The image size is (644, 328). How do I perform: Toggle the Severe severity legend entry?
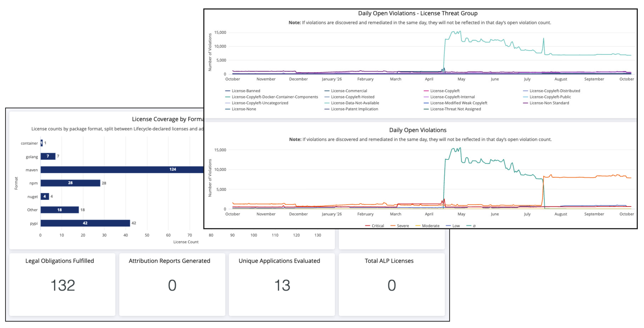400,226
